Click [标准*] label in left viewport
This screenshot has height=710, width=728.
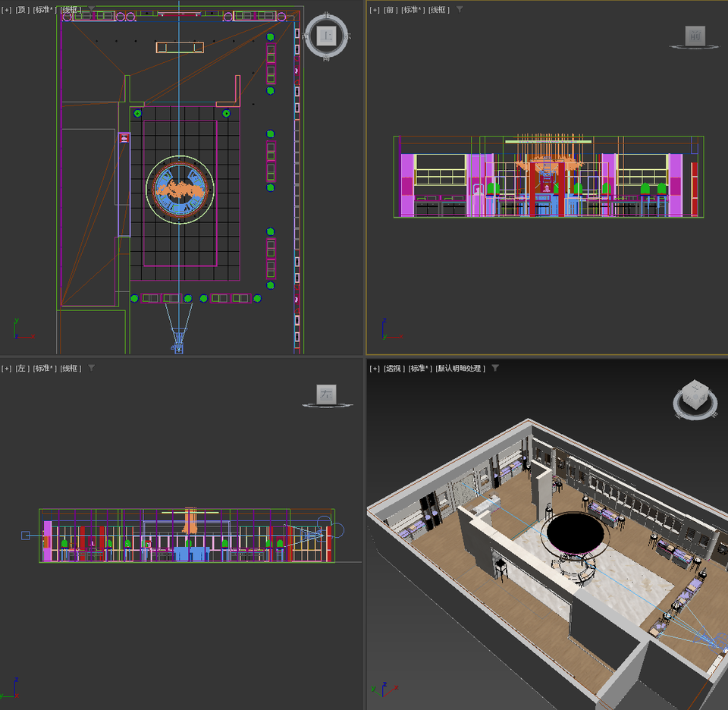(45, 368)
